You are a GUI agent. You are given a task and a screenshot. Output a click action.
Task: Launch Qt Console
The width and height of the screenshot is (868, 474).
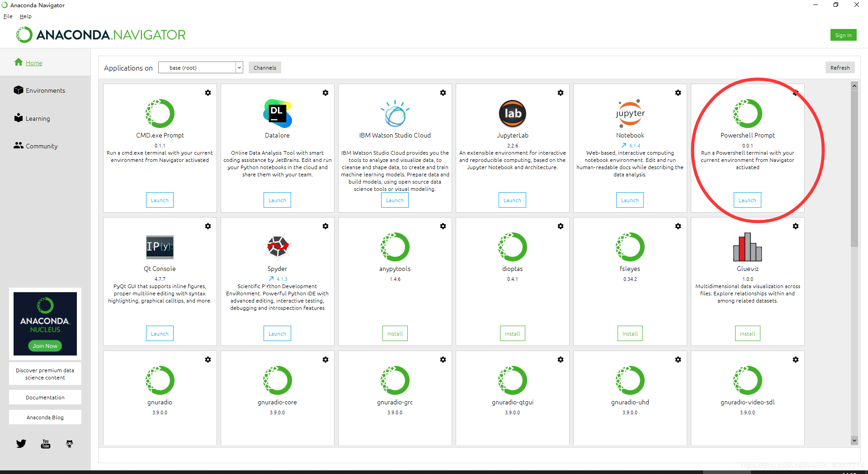160,334
